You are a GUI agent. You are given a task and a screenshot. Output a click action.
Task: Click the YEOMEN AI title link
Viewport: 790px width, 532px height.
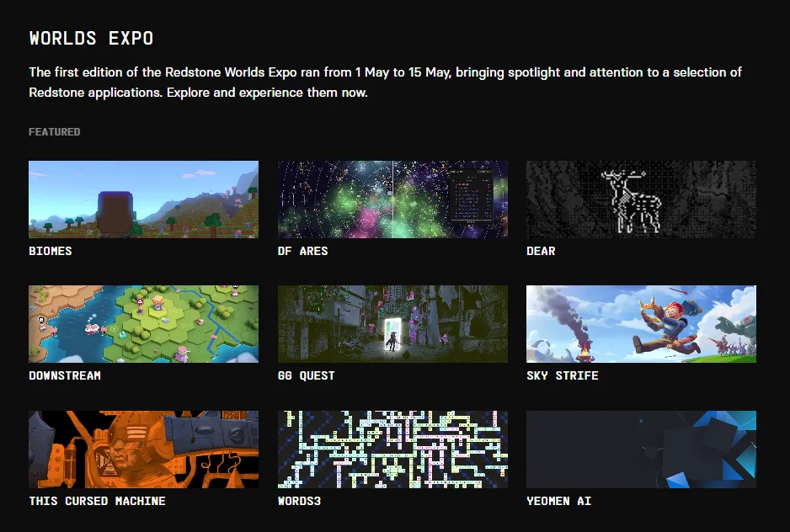tap(558, 501)
